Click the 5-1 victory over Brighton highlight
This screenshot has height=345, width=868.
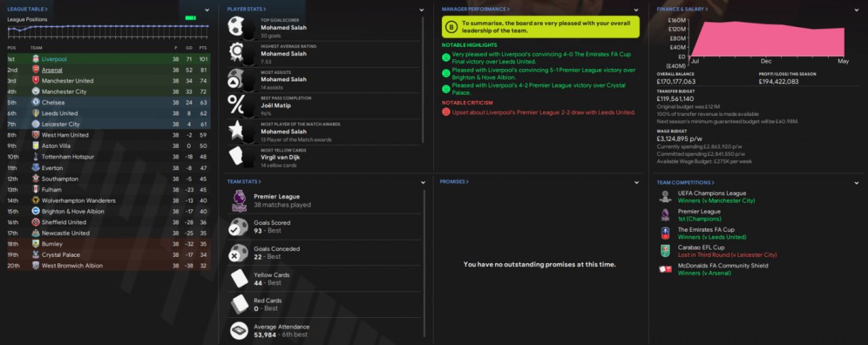(544, 73)
